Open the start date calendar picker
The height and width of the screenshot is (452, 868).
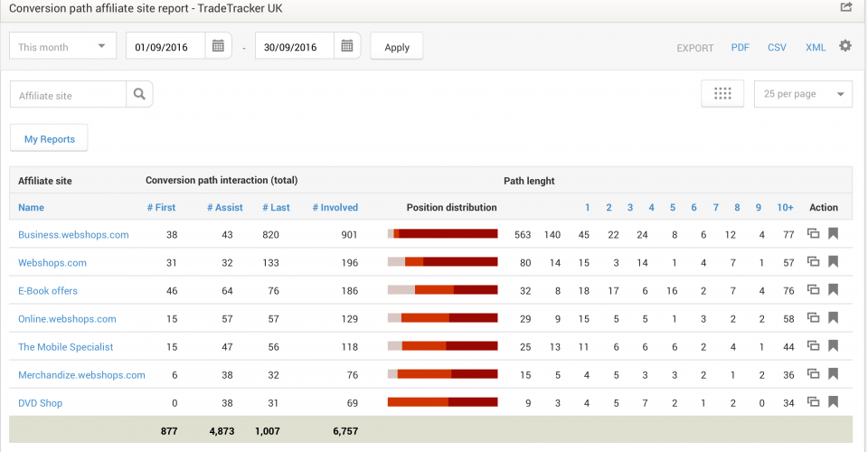(217, 46)
